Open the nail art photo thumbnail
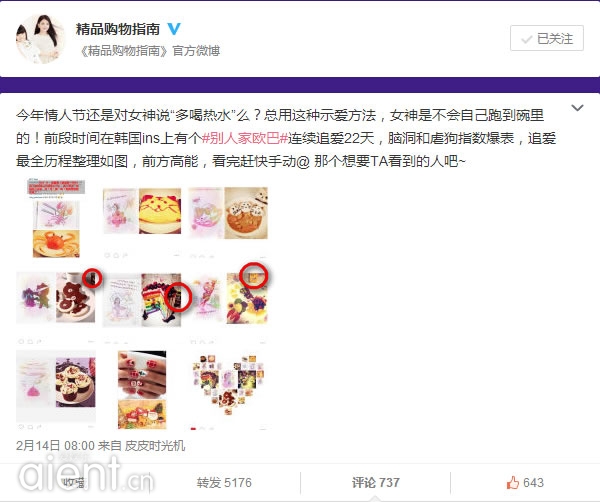 142,390
